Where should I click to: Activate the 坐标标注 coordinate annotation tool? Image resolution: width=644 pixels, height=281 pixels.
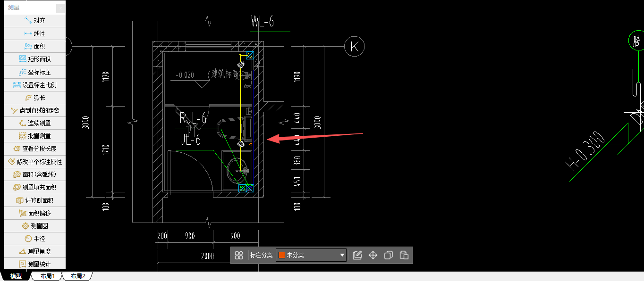point(34,72)
